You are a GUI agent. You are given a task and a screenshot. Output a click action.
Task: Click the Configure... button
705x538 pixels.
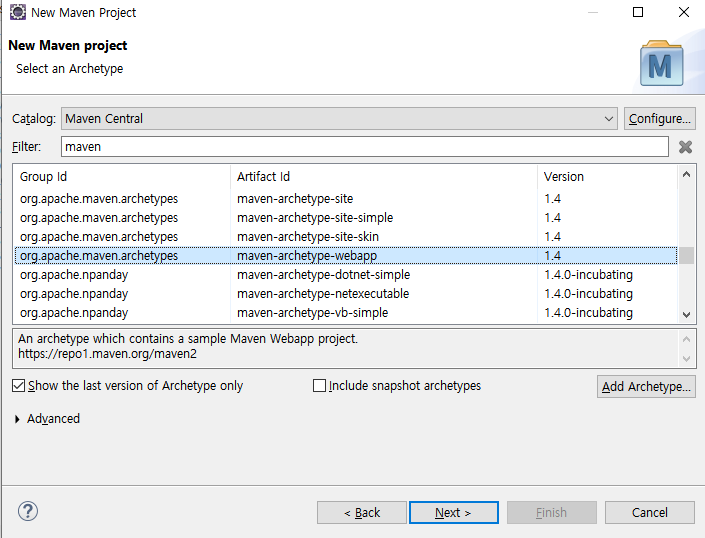(660, 119)
